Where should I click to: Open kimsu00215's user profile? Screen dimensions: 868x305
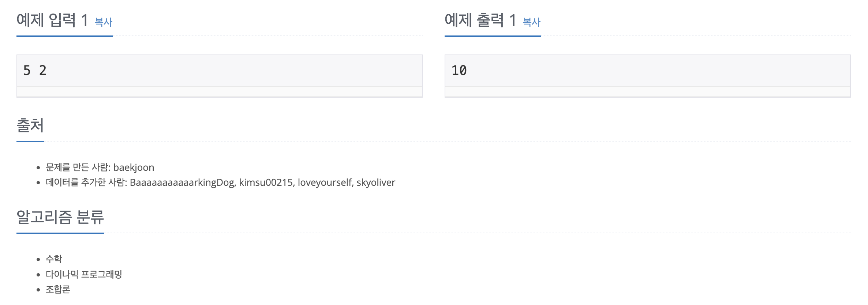(x=266, y=182)
